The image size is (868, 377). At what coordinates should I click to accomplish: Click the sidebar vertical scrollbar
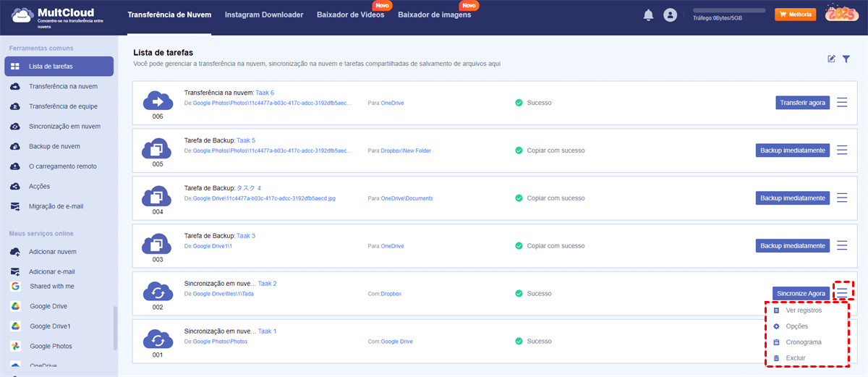[114, 329]
